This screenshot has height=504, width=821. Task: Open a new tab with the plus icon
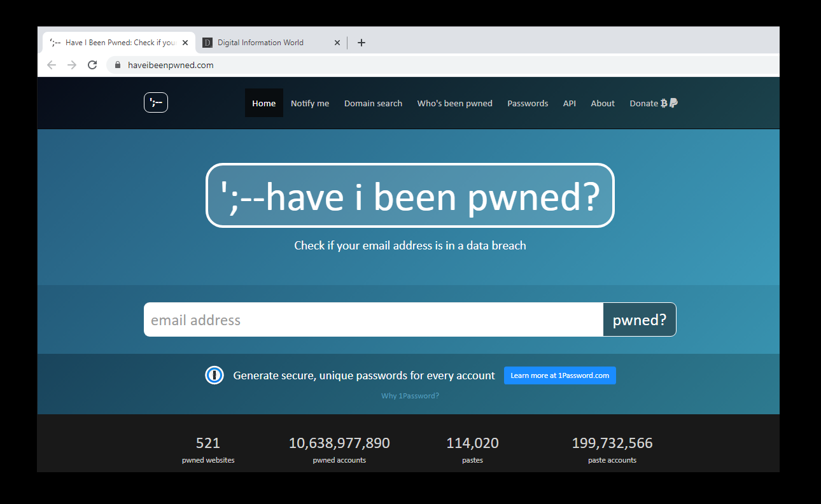(361, 43)
